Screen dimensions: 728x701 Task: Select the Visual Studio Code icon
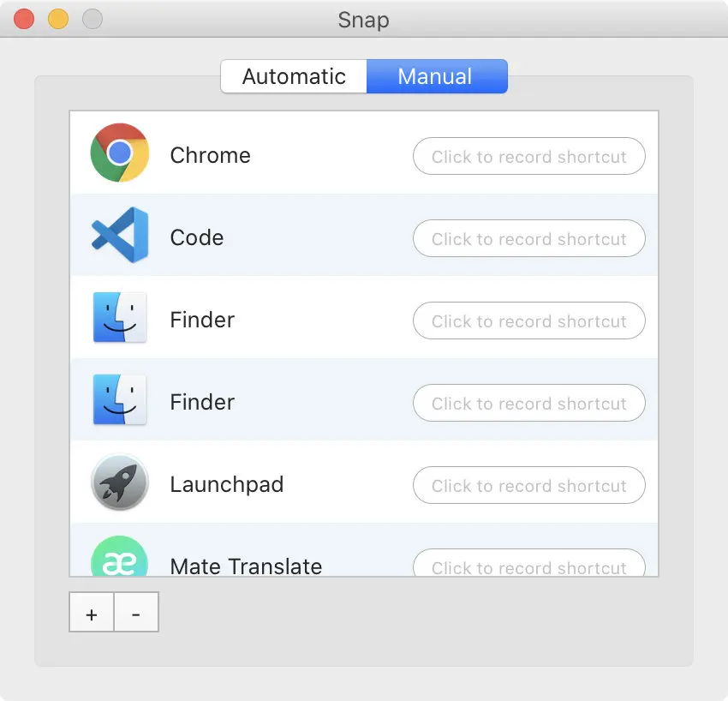point(120,235)
